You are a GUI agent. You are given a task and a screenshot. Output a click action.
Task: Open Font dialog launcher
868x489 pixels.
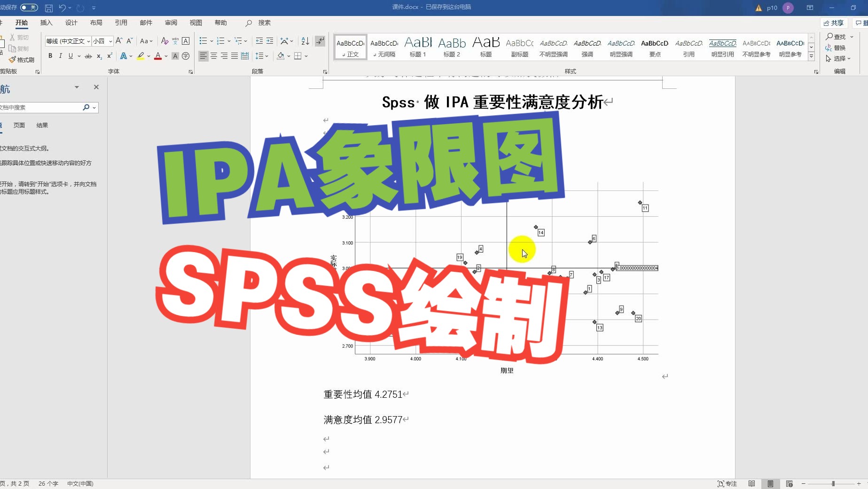click(x=191, y=72)
